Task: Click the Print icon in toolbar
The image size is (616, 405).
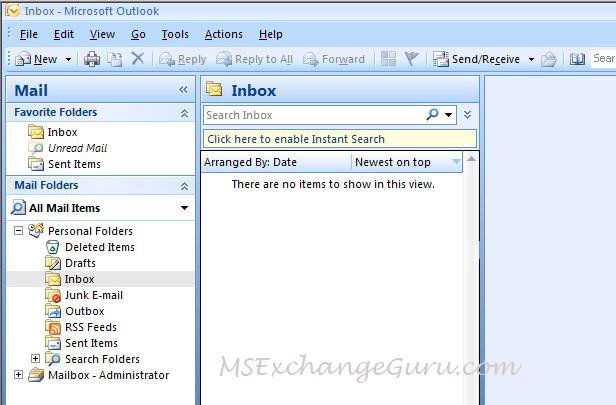Action: point(92,59)
